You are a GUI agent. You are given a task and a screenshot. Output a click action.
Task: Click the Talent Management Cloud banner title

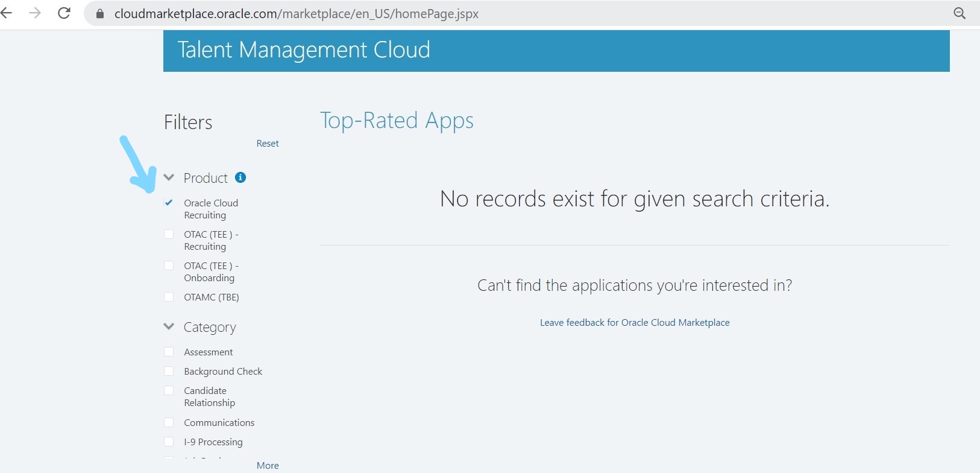pyautogui.click(x=304, y=49)
